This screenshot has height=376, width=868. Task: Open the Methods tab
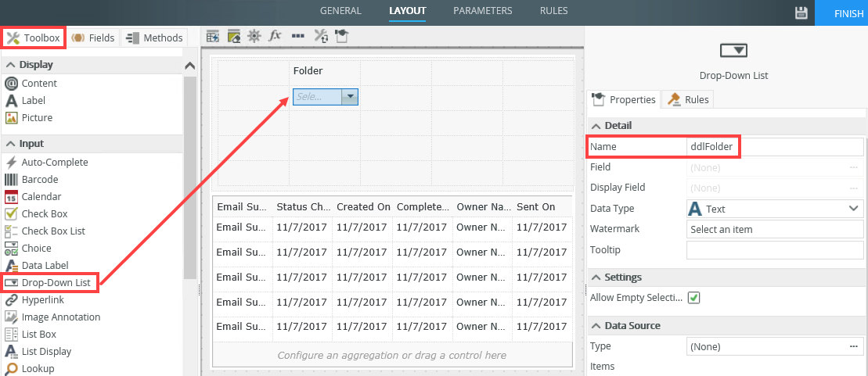point(154,38)
